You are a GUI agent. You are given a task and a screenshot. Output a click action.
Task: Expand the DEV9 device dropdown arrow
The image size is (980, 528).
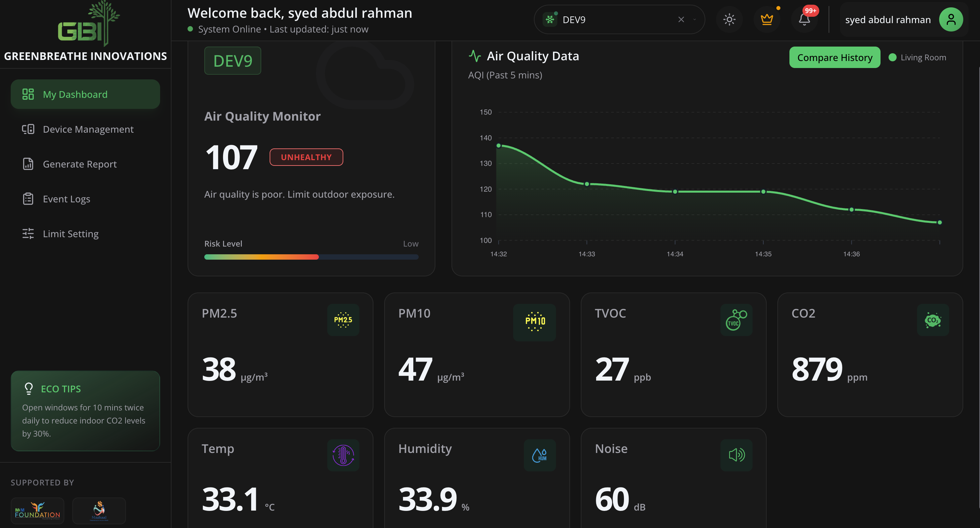coord(694,19)
